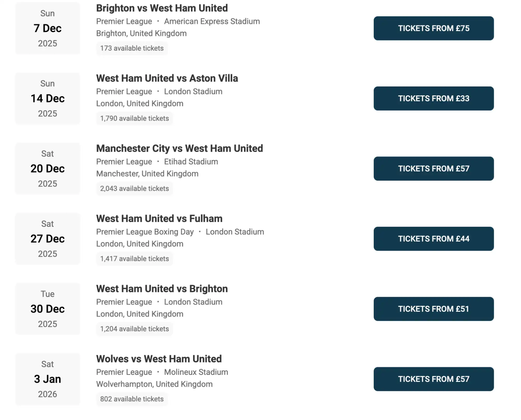The image size is (521, 420).
Task: Click TICKETS FROM £33 for the Aston Villa match
Action: (x=433, y=98)
